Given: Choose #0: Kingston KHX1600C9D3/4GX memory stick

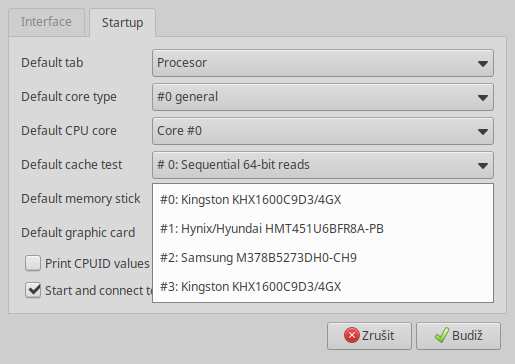Looking at the screenshot, I should click(x=323, y=200).
